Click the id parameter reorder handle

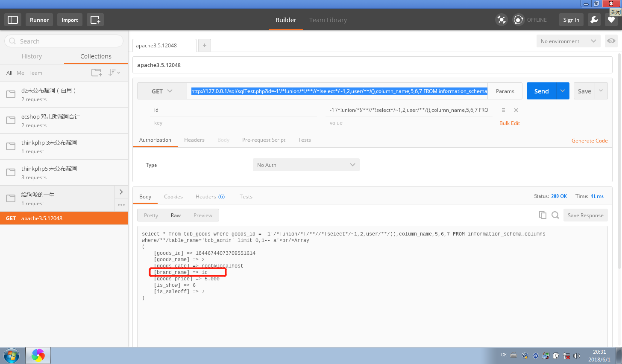coord(503,110)
